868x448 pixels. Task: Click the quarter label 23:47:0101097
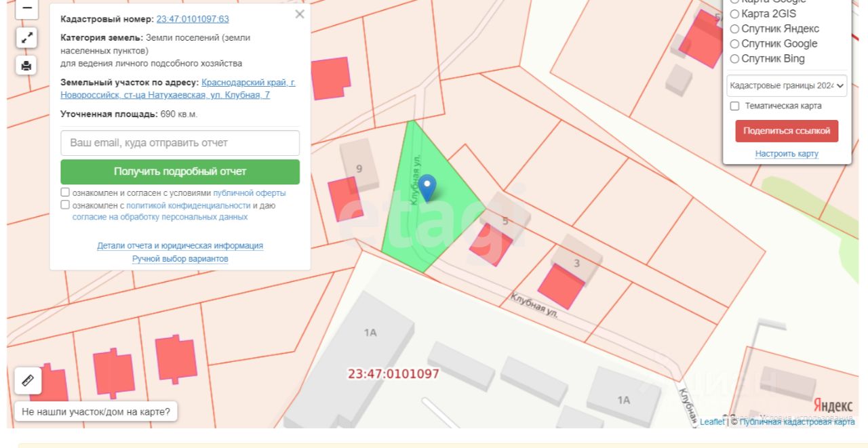[393, 373]
